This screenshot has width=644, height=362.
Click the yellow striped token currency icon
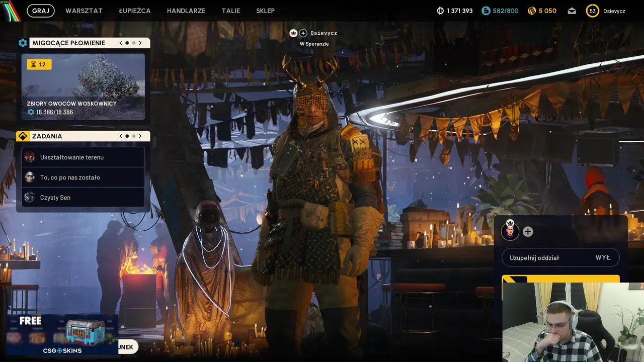tap(532, 11)
